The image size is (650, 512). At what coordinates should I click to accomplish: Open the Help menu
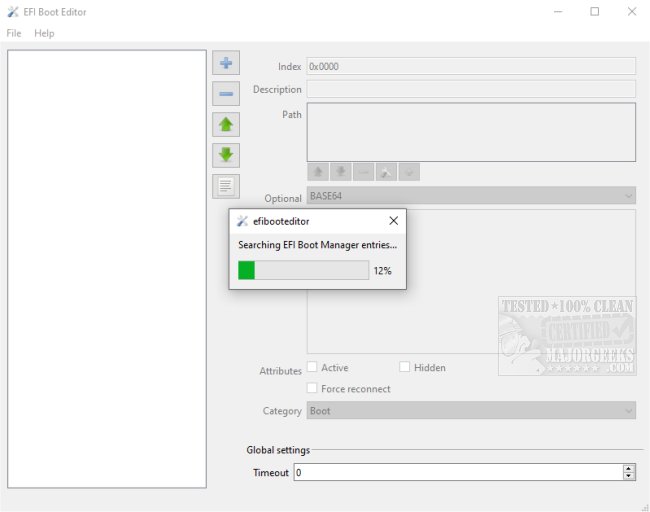tap(44, 33)
